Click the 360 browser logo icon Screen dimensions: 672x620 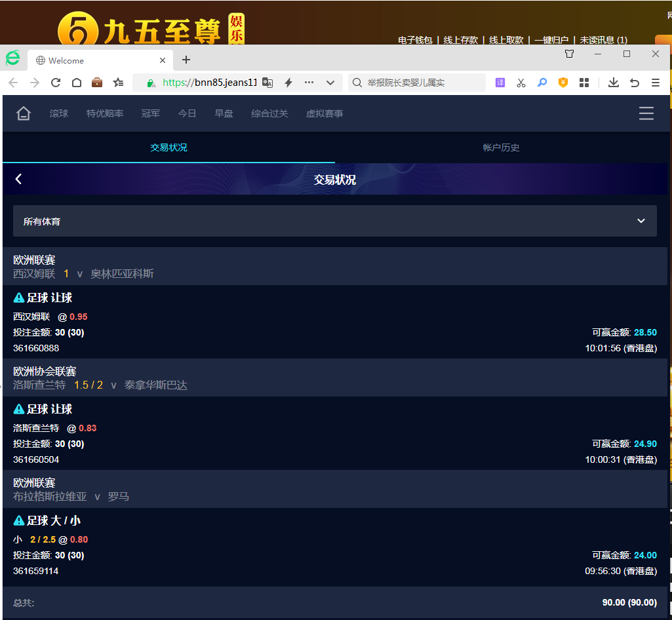pyautogui.click(x=13, y=58)
